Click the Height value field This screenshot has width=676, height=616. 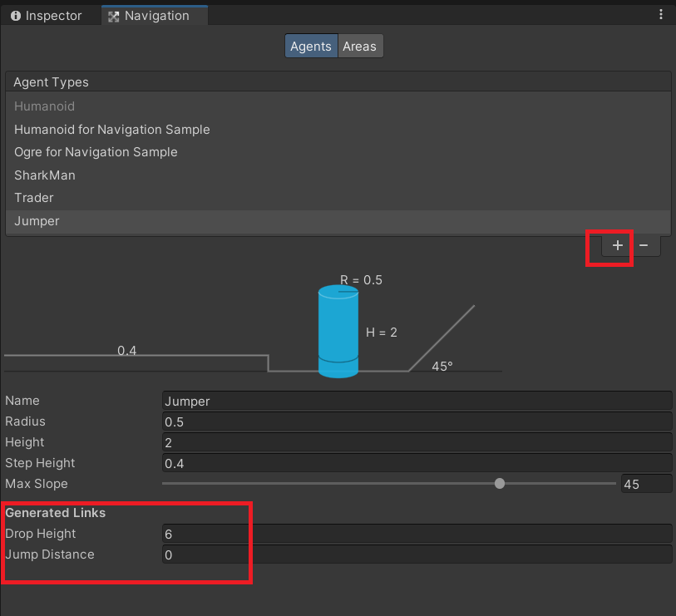[x=416, y=442]
